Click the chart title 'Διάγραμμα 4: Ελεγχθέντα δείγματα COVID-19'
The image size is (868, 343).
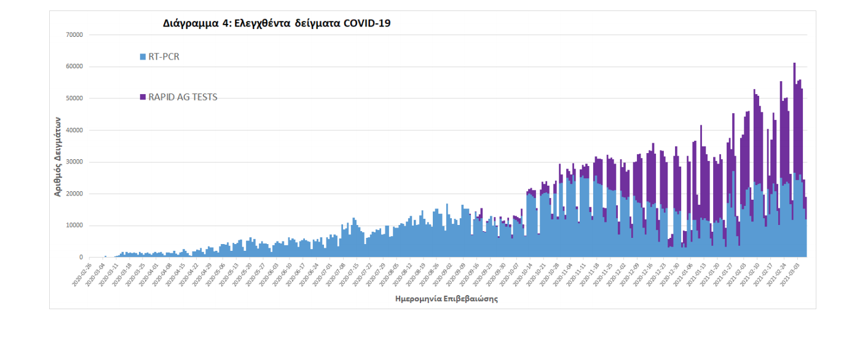(277, 23)
